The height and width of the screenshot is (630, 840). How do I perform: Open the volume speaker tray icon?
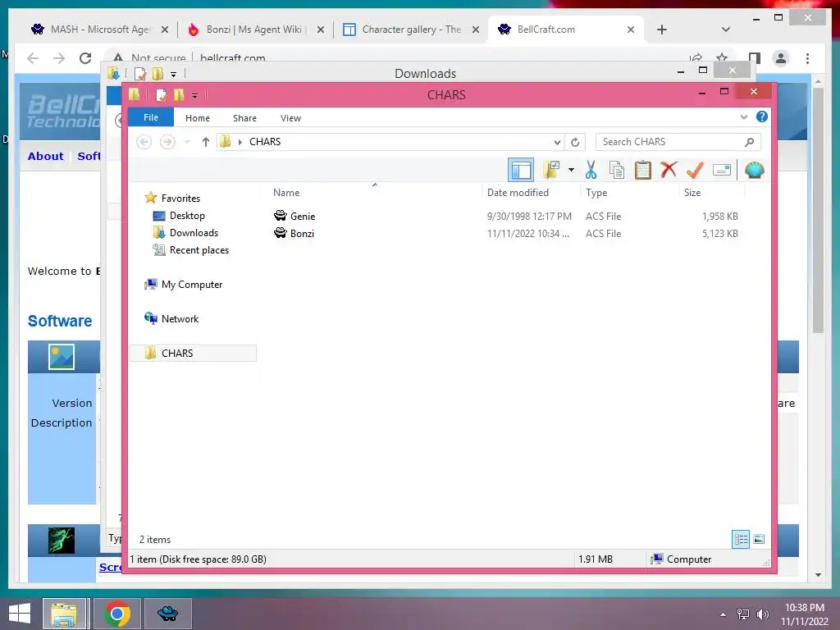762,614
